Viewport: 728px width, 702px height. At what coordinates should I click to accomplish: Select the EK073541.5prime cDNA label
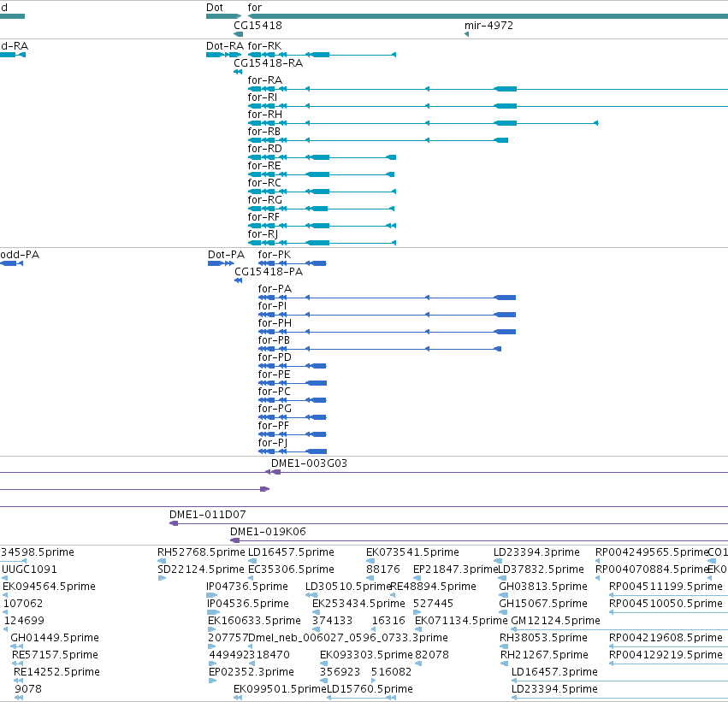coord(412,552)
